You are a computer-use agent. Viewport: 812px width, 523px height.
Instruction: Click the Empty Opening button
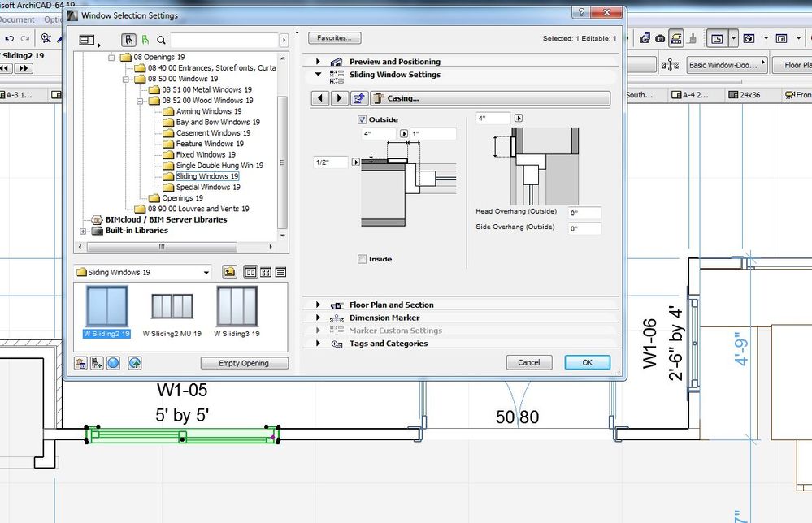point(244,363)
